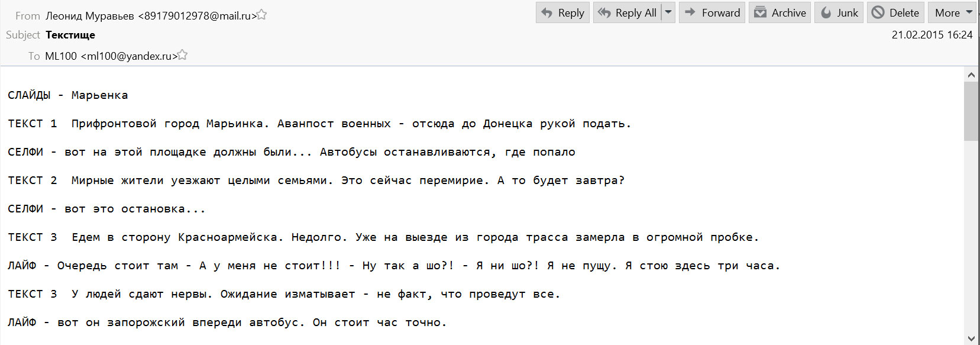Delete the current email
Screen dimensions: 980x345
click(895, 13)
